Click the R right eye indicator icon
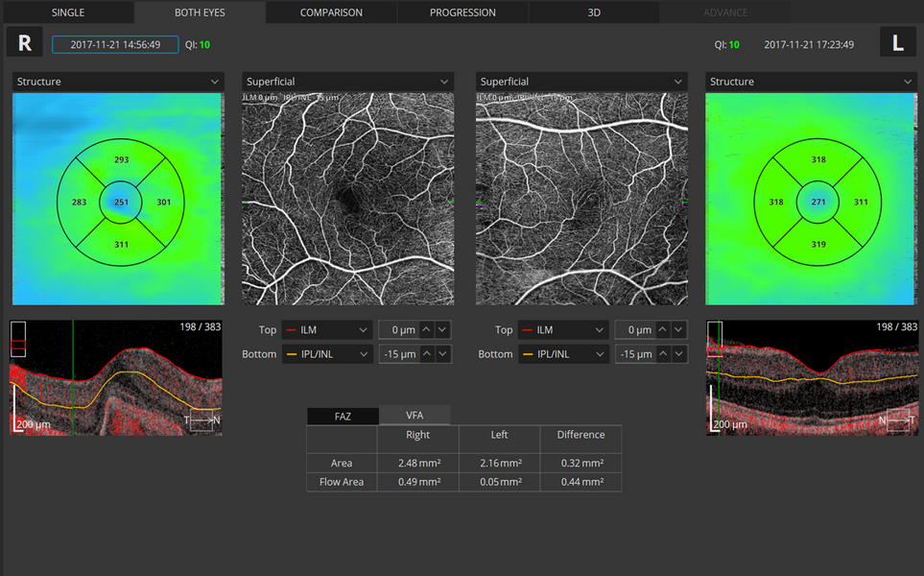The height and width of the screenshot is (576, 924). point(24,43)
